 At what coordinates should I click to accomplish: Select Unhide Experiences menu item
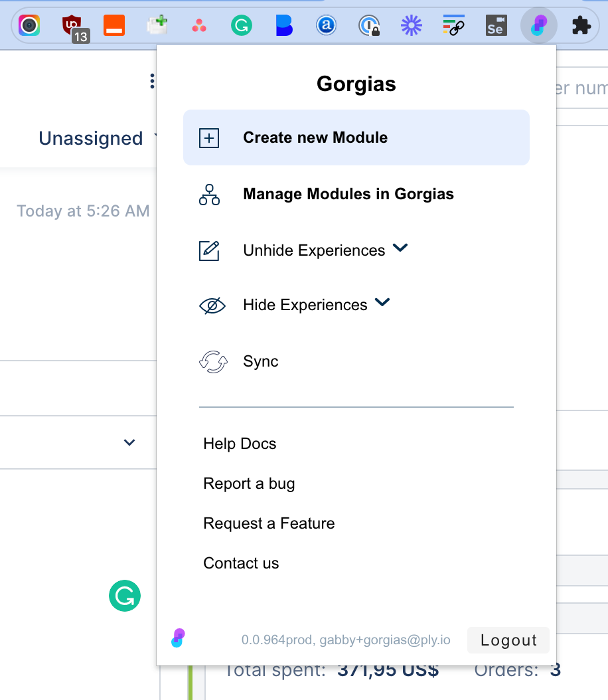[x=314, y=250]
